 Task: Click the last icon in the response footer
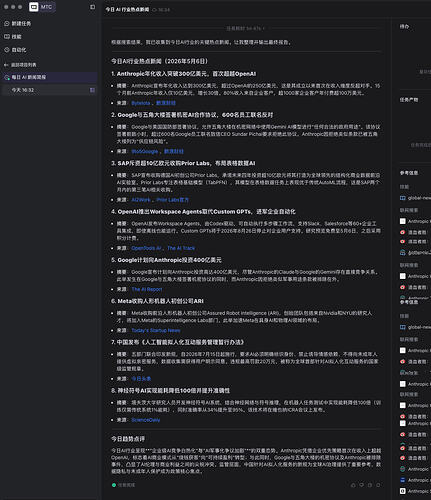(378, 485)
